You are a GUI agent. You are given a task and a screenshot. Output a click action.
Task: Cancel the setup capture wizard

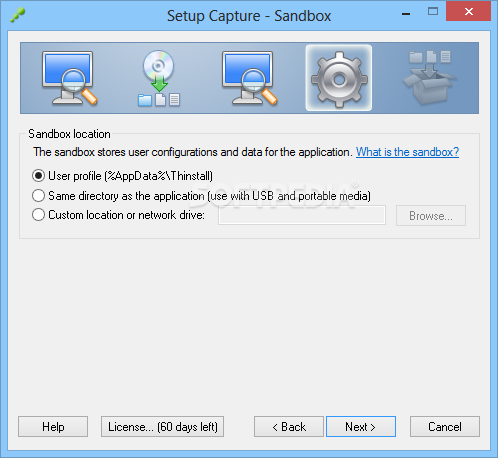pos(445,426)
